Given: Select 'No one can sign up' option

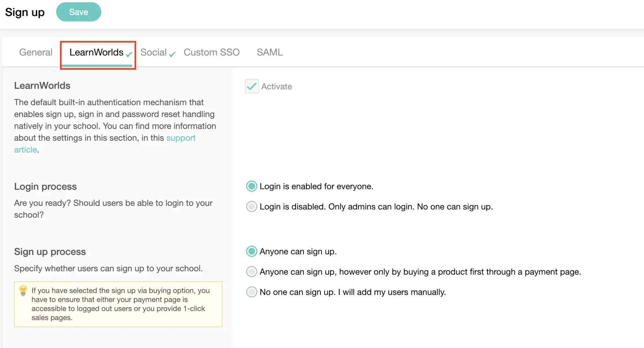Looking at the screenshot, I should [252, 292].
